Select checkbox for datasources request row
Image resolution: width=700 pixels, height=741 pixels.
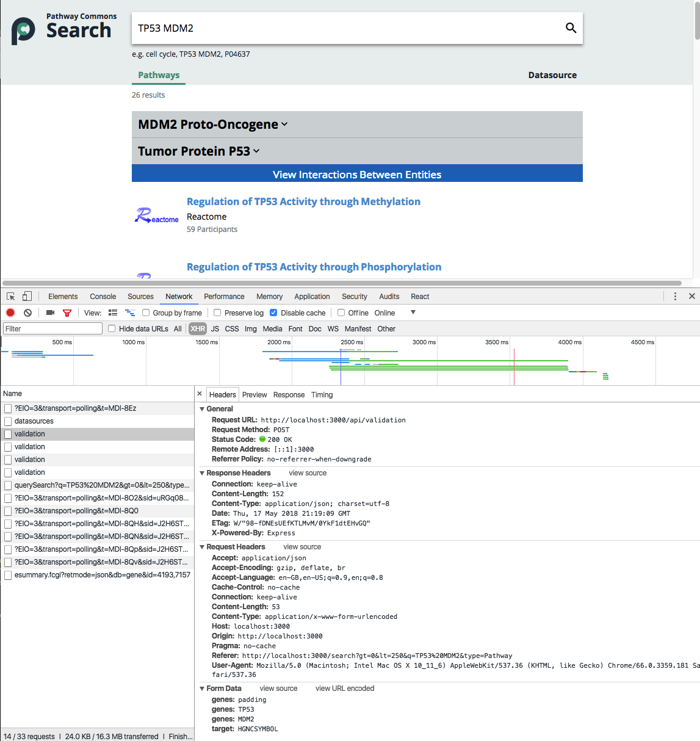click(8, 421)
